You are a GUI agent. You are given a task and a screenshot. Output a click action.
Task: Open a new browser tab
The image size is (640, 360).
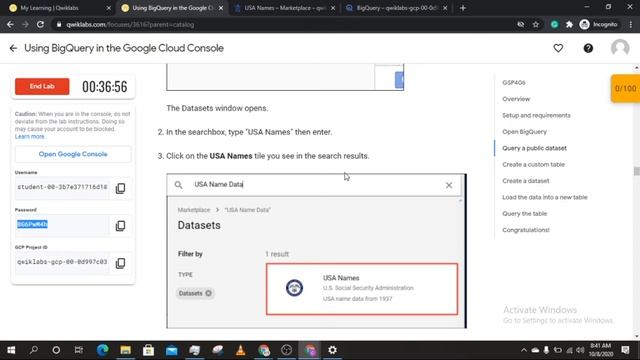(463, 8)
